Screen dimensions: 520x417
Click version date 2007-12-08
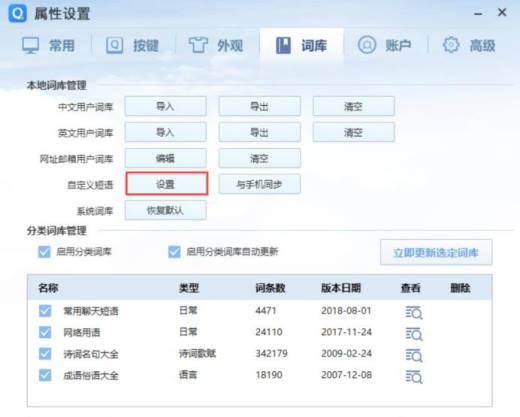point(346,375)
